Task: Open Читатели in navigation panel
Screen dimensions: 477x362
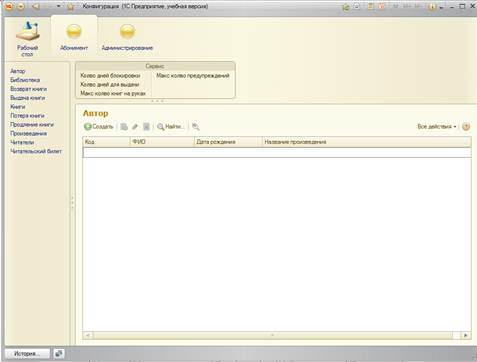Action: (22, 142)
